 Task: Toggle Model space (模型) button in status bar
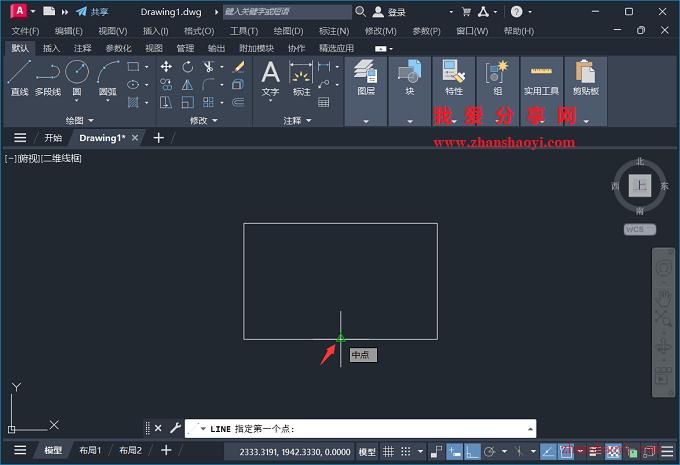point(367,452)
